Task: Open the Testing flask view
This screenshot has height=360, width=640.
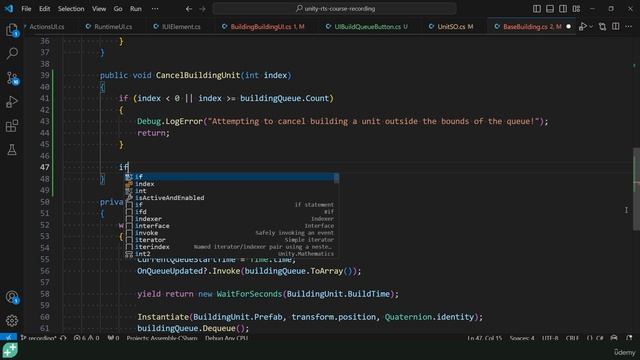Action: point(12,150)
